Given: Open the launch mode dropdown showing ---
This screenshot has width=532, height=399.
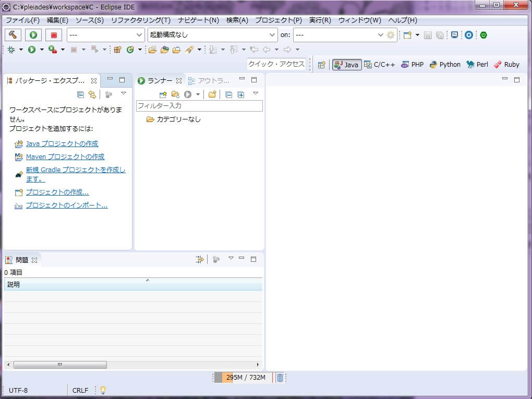Looking at the screenshot, I should [105, 35].
